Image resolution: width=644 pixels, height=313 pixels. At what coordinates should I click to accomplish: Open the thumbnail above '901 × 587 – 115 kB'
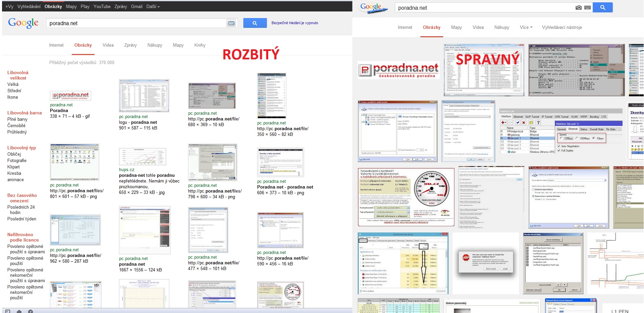coord(144,96)
